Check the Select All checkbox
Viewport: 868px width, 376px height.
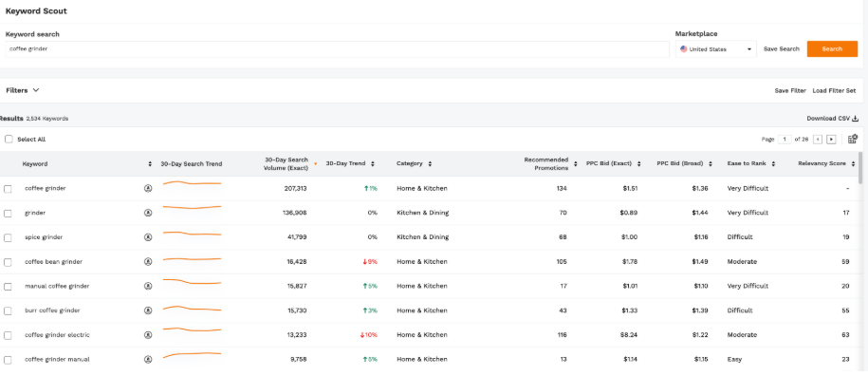click(9, 139)
